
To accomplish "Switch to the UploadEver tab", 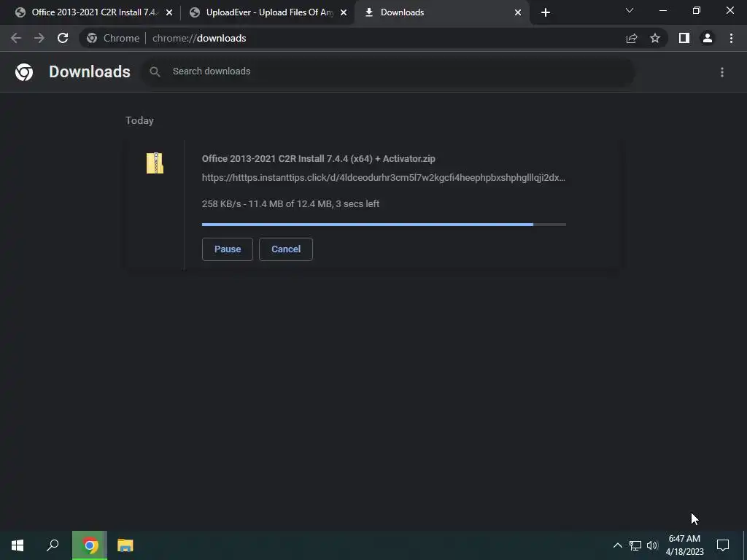I will 268,12.
